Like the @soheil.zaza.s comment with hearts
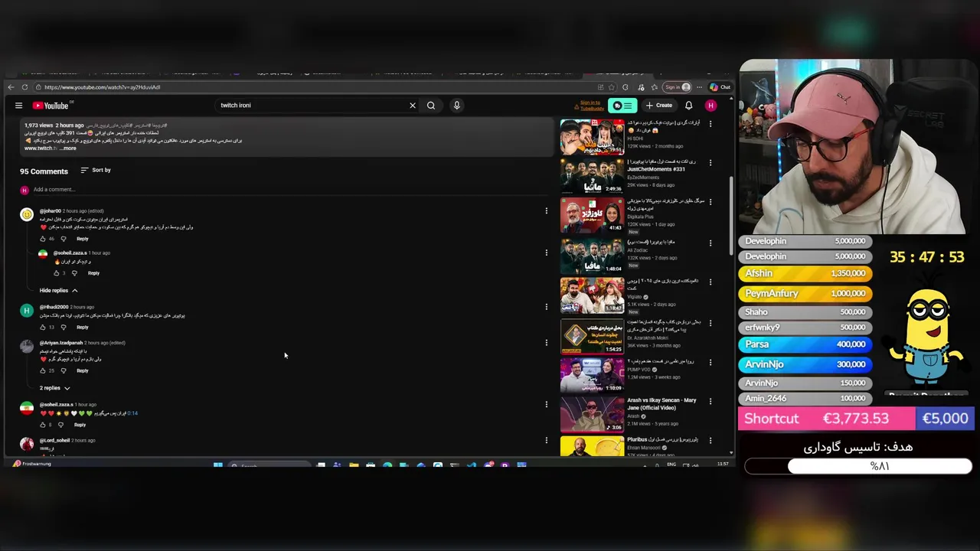980x551 pixels. (43, 425)
